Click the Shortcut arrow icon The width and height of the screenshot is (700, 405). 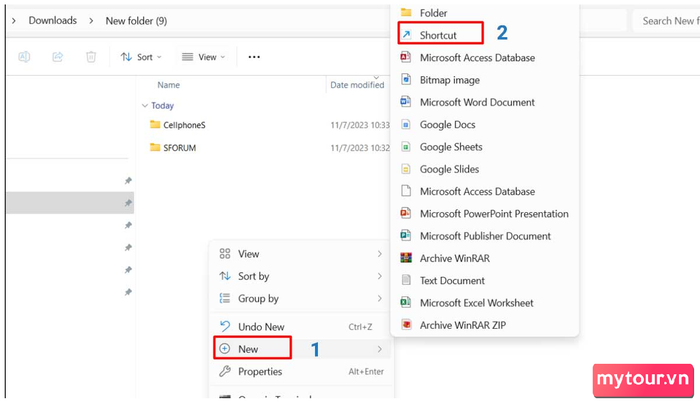406,35
